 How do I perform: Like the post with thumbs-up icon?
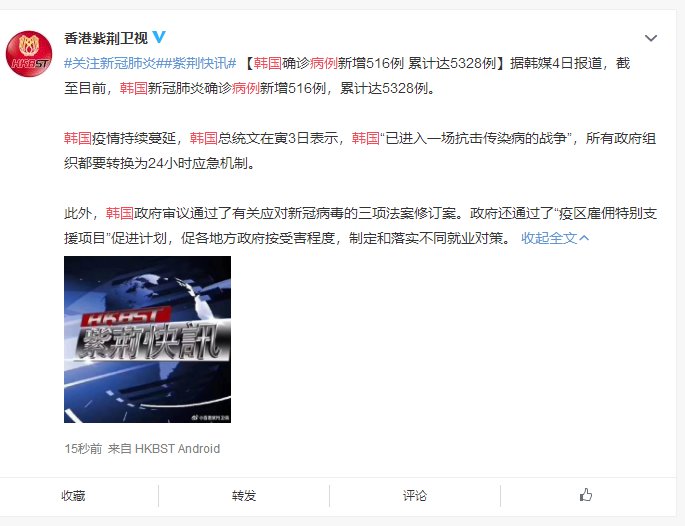(585, 495)
